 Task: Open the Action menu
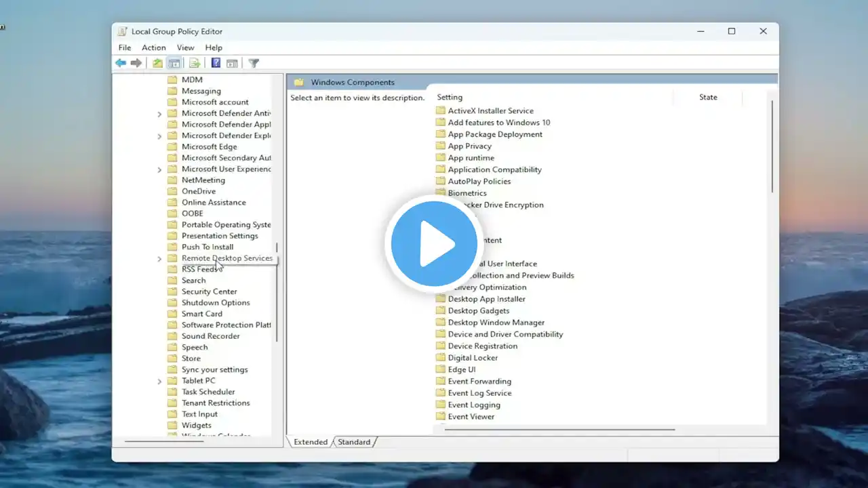pyautogui.click(x=153, y=47)
